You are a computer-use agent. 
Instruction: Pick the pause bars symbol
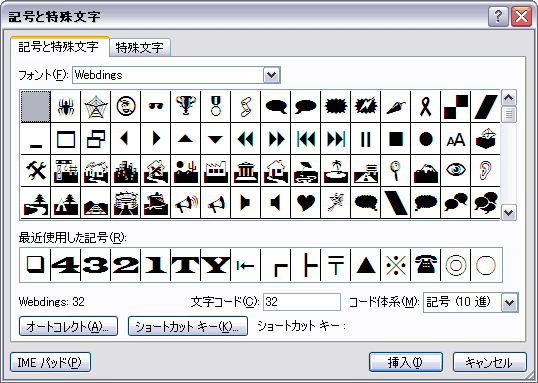pyautogui.click(x=366, y=139)
